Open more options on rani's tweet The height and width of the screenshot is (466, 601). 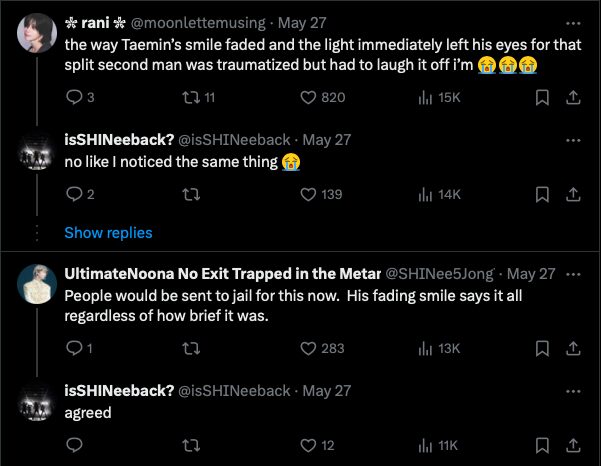pos(572,22)
